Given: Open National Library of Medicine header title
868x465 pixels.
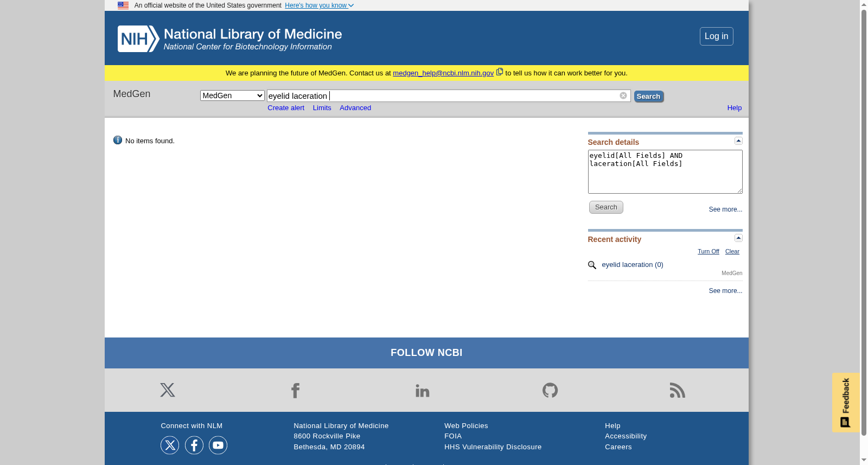Looking at the screenshot, I should coord(253,34).
